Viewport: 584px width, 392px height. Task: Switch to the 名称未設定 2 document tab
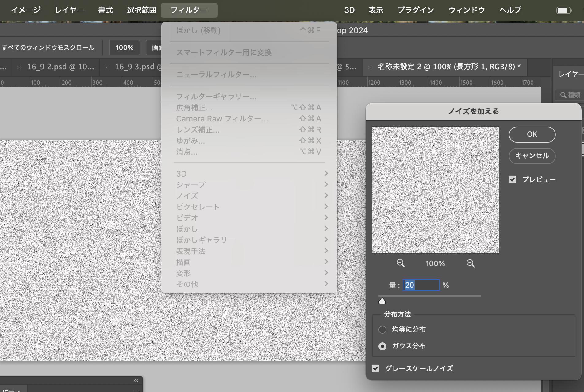pyautogui.click(x=449, y=67)
